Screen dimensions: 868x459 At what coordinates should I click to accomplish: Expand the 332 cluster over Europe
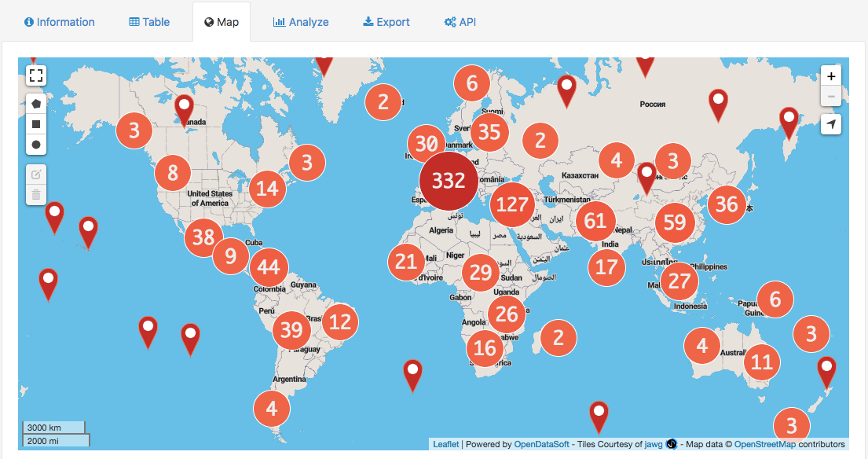449,182
